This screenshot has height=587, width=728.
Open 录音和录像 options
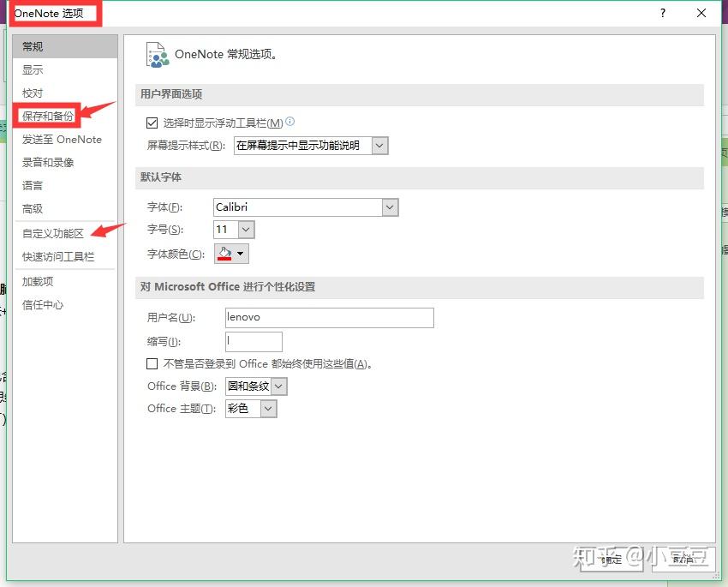click(65, 163)
